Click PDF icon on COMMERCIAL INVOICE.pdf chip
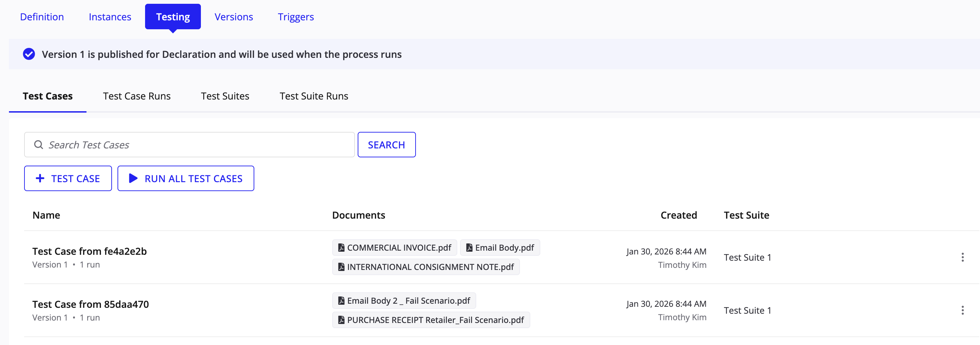 (x=341, y=248)
